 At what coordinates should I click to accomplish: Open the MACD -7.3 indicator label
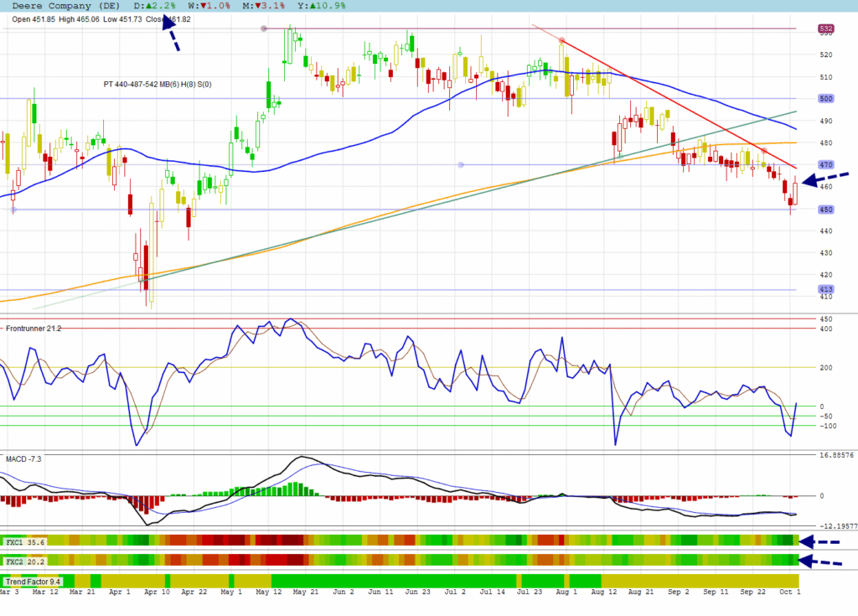coord(23,459)
